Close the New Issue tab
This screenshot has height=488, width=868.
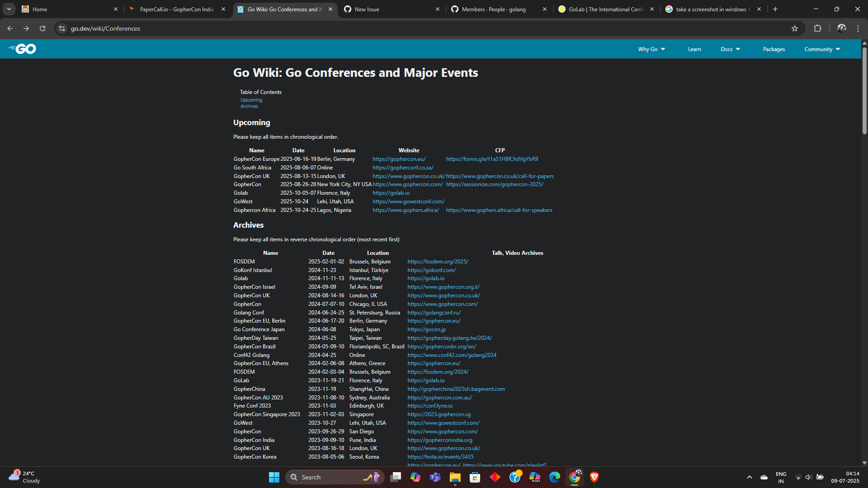438,9
